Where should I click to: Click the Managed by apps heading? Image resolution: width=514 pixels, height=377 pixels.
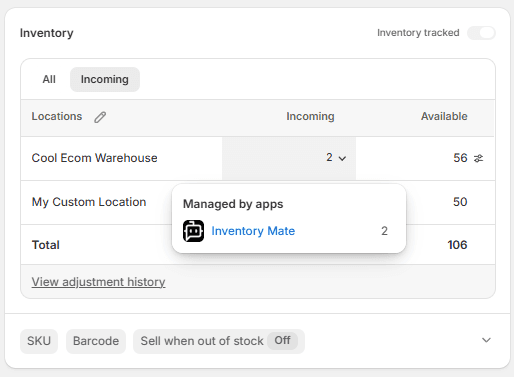(233, 204)
